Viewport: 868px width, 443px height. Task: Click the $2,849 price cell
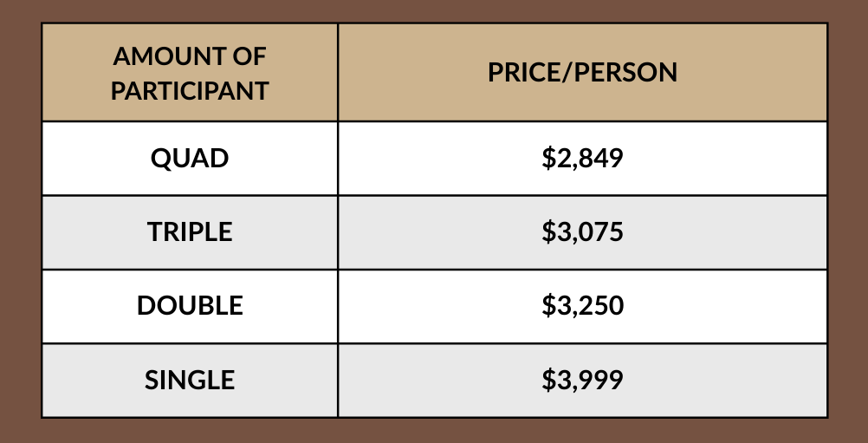pyautogui.click(x=582, y=159)
